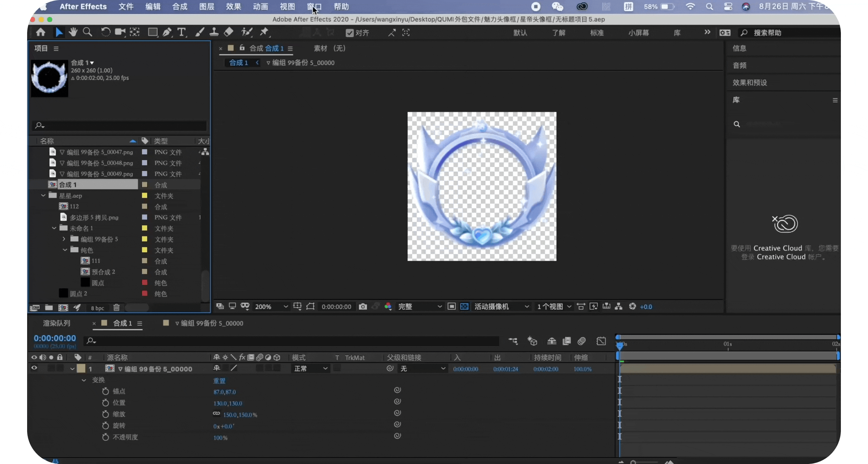The width and height of the screenshot is (868, 464).
Task: Open the 效果 menu
Action: tap(234, 6)
